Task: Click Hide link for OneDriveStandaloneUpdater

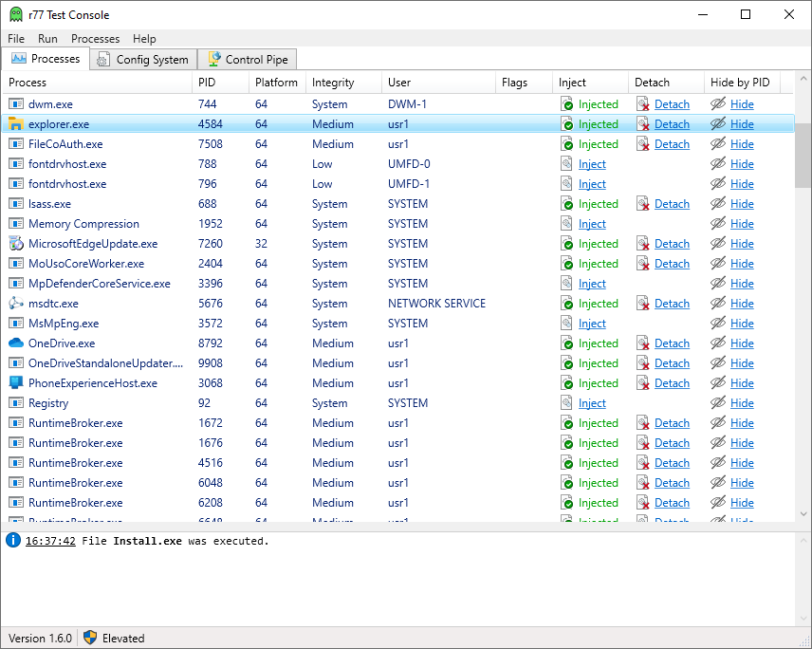Action: point(742,363)
